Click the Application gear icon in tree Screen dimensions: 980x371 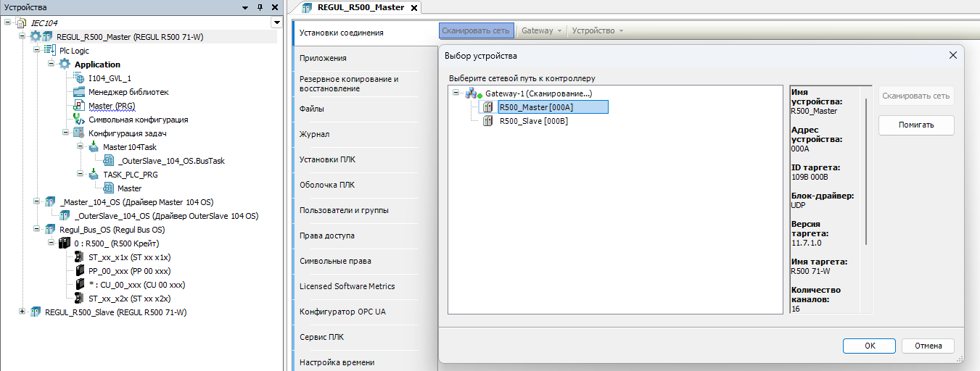65,64
